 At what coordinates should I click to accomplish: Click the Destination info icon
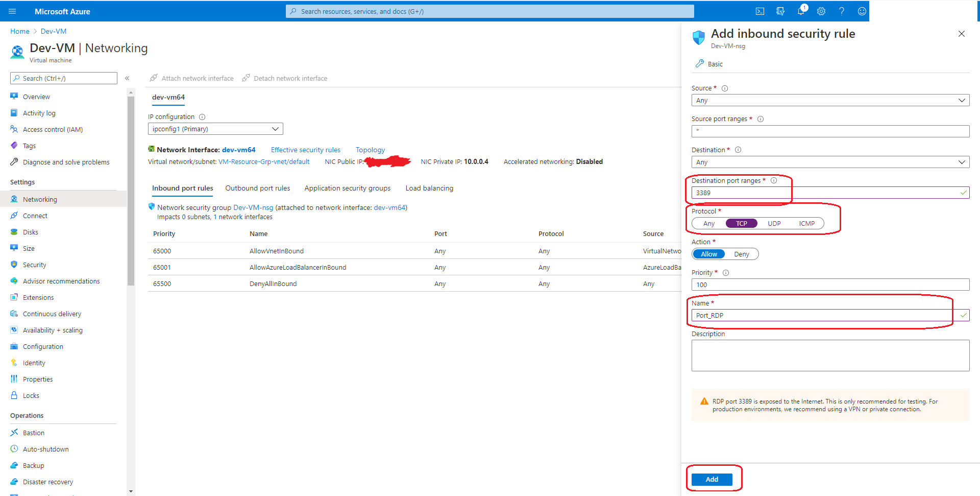pyautogui.click(x=738, y=150)
